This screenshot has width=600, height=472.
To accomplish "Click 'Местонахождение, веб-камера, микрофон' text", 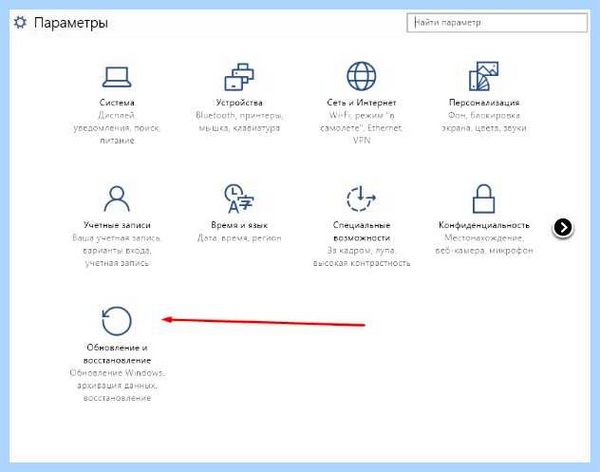I will 484,244.
